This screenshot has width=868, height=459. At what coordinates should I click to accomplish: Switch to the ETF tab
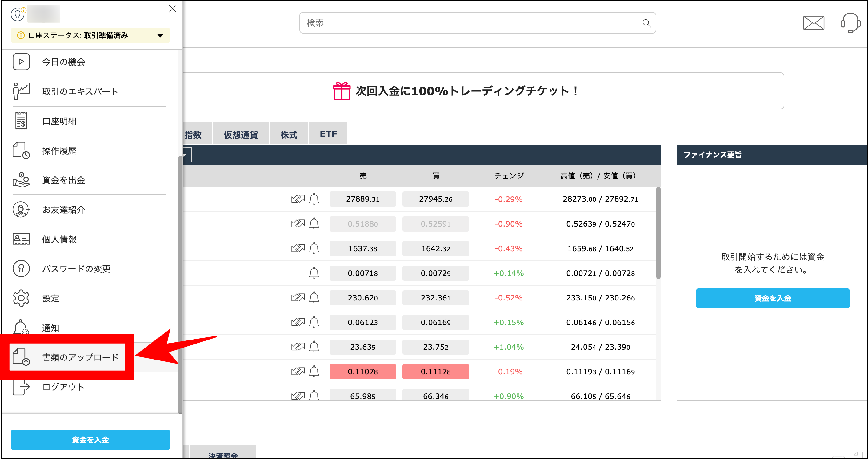[328, 133]
